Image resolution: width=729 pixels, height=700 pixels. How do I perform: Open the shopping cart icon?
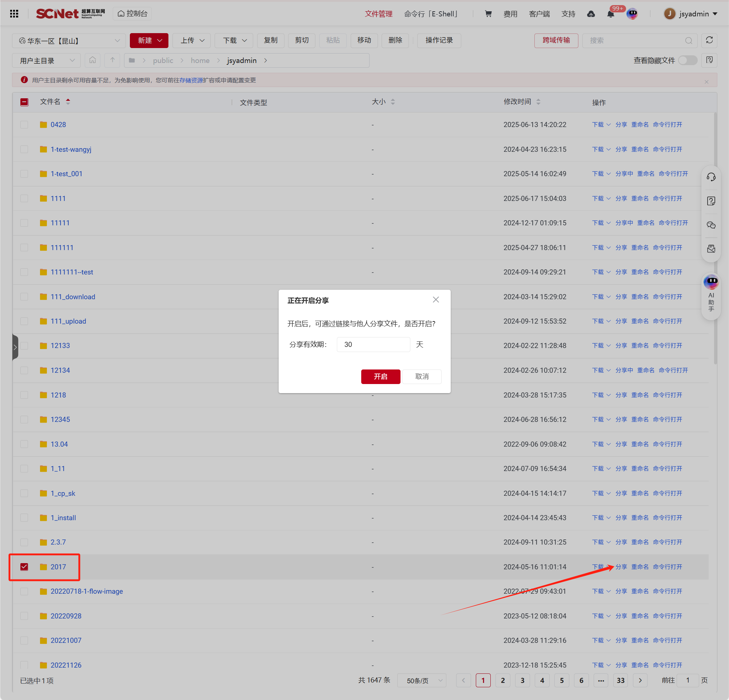[488, 14]
